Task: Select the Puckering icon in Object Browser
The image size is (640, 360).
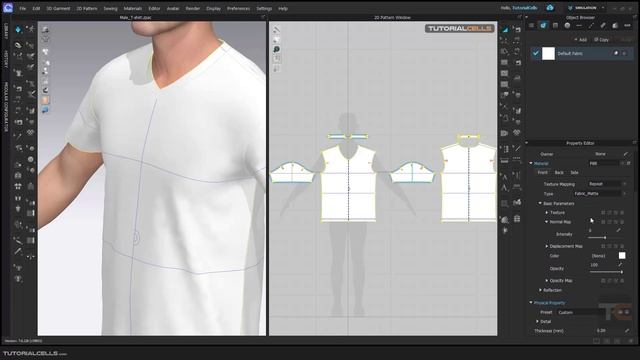Action: (603, 25)
